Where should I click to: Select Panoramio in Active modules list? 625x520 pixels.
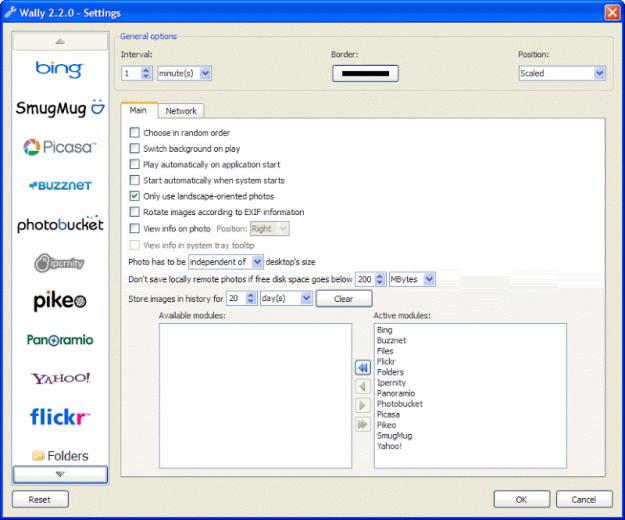[x=396, y=393]
